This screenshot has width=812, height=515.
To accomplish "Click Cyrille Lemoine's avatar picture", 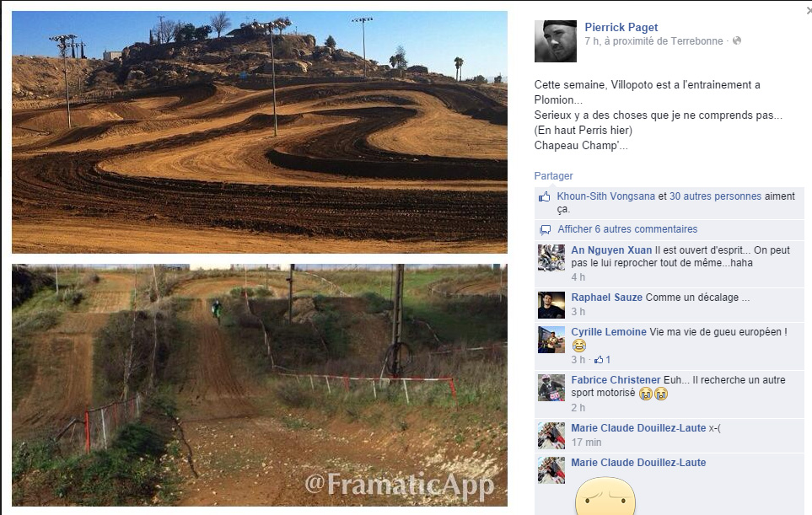I will click(x=551, y=340).
